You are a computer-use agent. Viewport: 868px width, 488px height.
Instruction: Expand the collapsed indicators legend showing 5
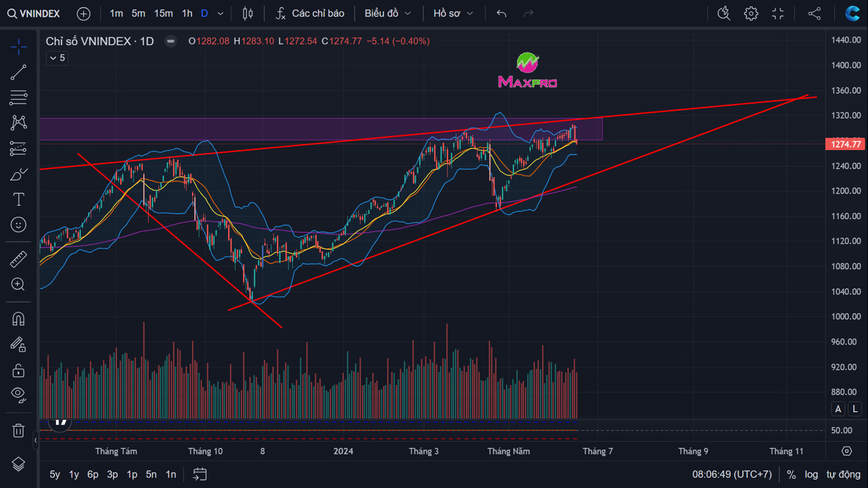[57, 58]
